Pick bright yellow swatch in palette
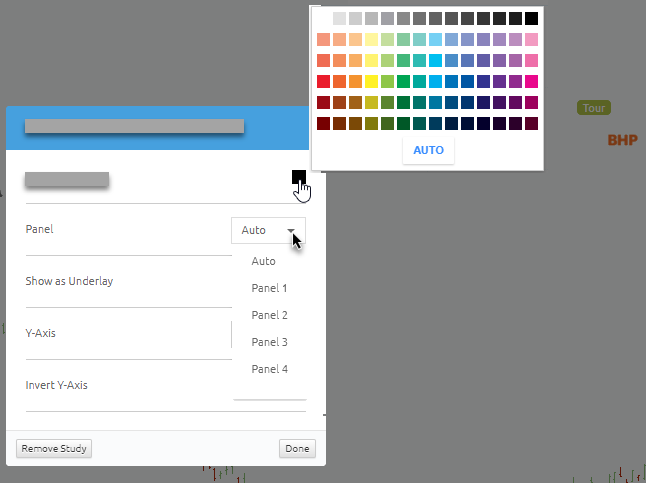This screenshot has height=483, width=646. [371, 82]
